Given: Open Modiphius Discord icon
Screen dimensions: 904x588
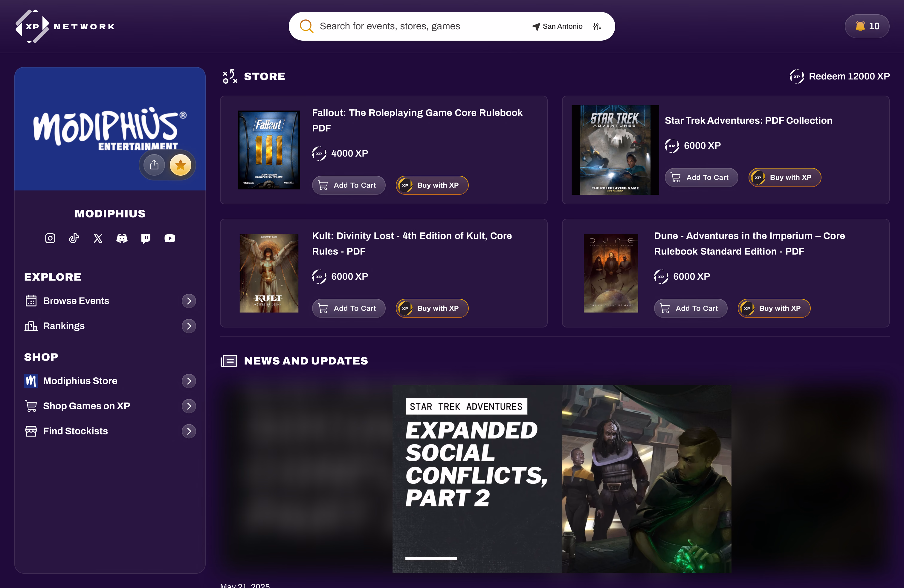Looking at the screenshot, I should [x=122, y=238].
